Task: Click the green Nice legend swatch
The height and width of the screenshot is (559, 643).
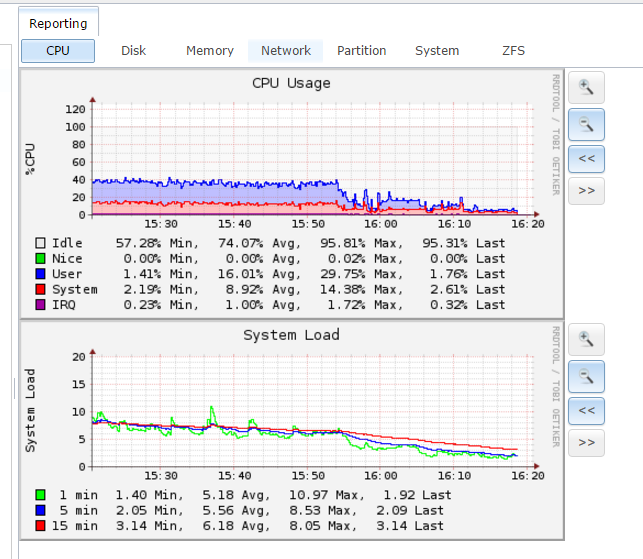Action: tap(40, 258)
